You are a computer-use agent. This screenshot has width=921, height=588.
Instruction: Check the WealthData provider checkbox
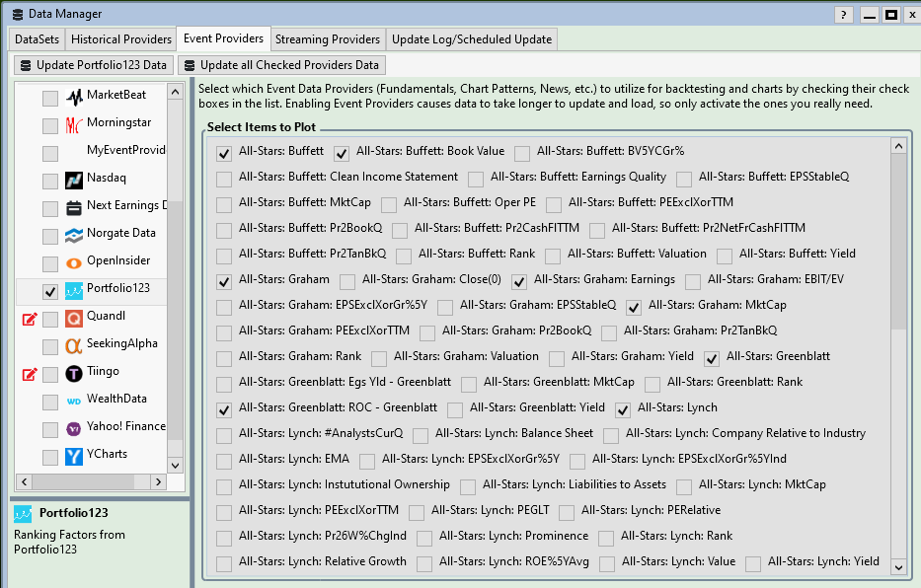50,402
